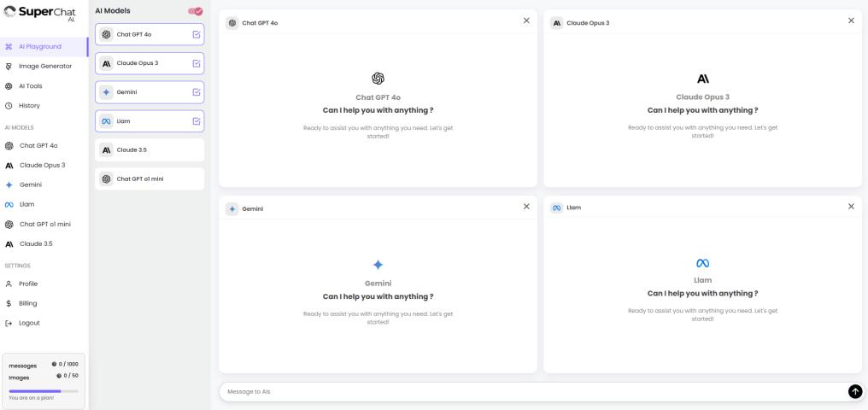Click the Llam meta icon in AI Models list
This screenshot has width=868, height=410.
106,121
